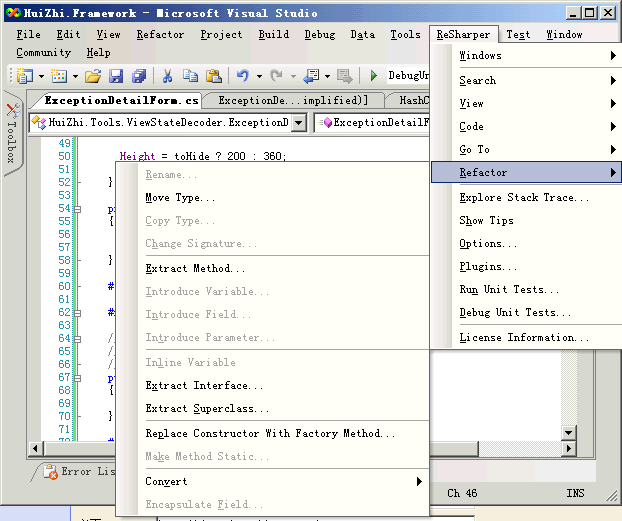Click Run Unit Tests menu entry
The height and width of the screenshot is (521, 622).
(x=509, y=290)
